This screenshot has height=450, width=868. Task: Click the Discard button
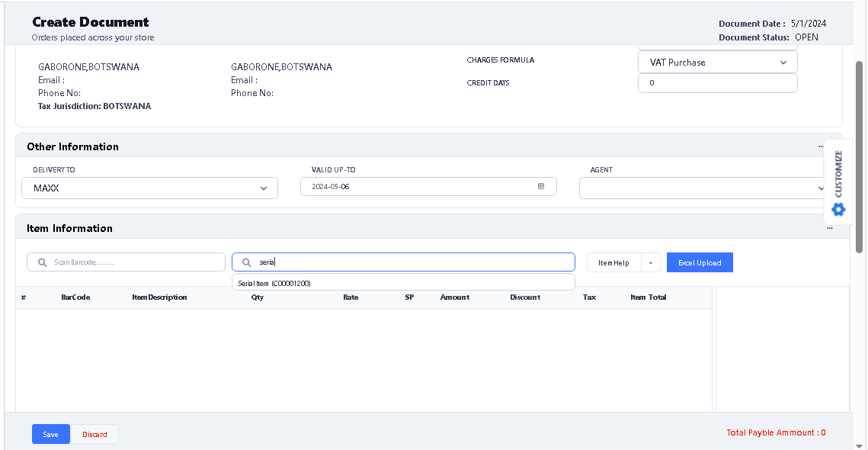tap(95, 434)
